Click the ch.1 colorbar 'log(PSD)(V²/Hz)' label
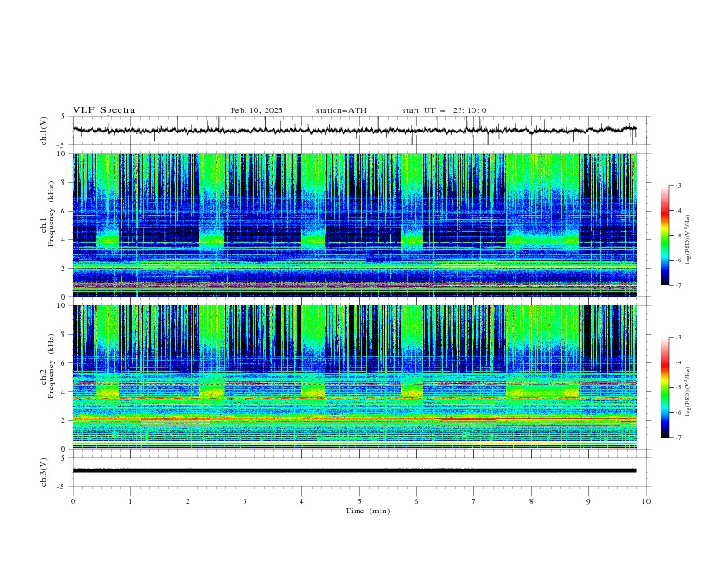 pos(688,240)
